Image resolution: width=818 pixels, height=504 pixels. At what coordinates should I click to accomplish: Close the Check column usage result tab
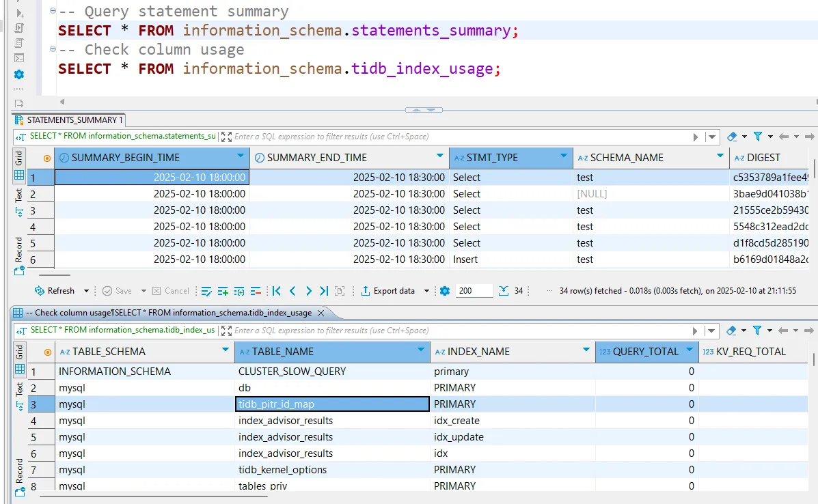(x=321, y=313)
